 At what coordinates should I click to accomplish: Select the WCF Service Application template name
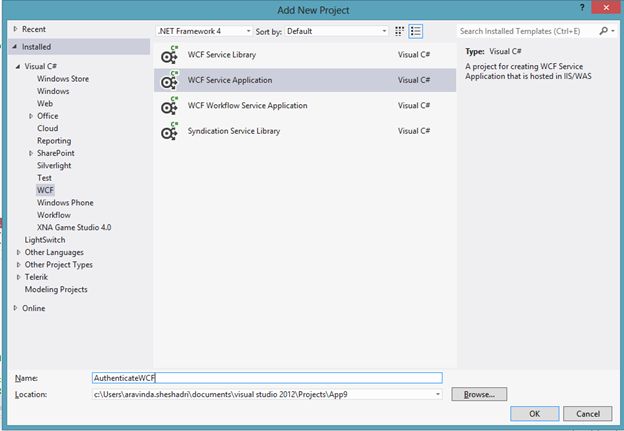(230, 80)
